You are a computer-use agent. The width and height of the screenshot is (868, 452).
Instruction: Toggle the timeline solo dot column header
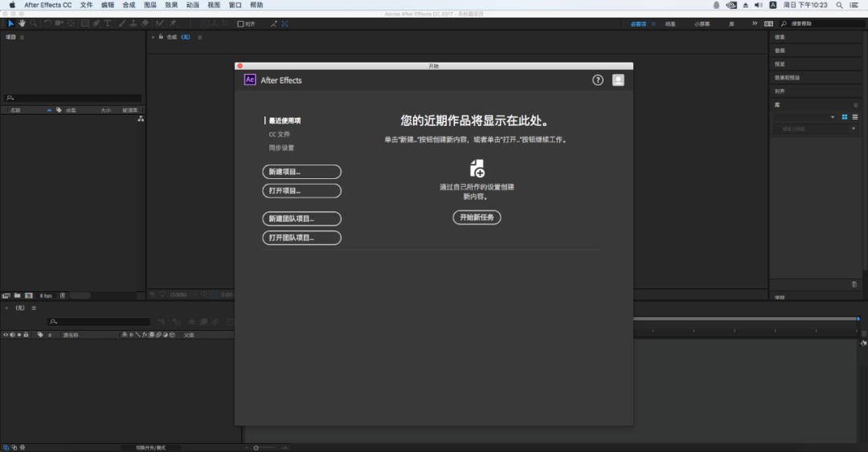[18, 335]
